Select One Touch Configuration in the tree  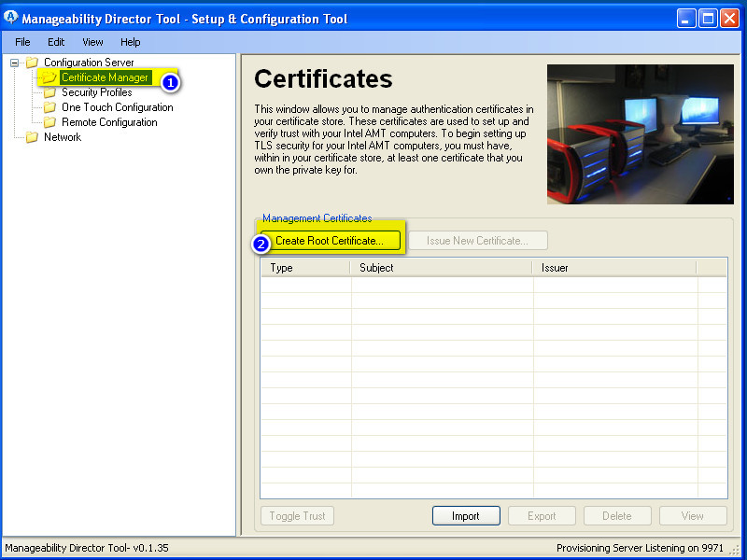(x=118, y=107)
